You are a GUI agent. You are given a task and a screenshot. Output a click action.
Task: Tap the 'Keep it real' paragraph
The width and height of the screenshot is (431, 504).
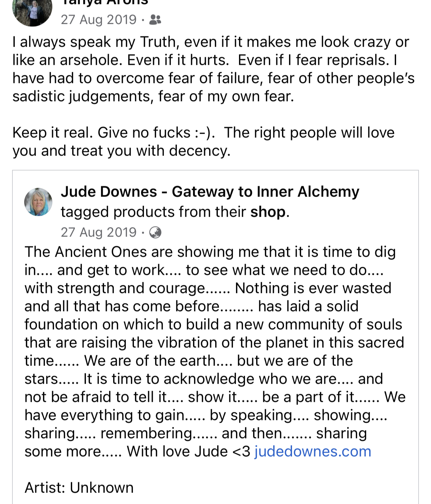tap(203, 141)
